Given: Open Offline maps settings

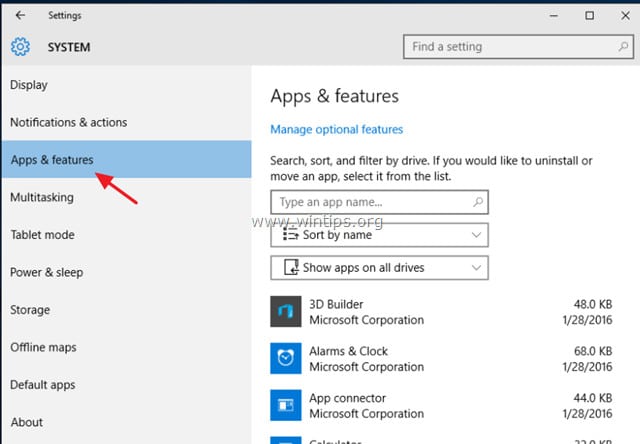Looking at the screenshot, I should pos(127,347).
